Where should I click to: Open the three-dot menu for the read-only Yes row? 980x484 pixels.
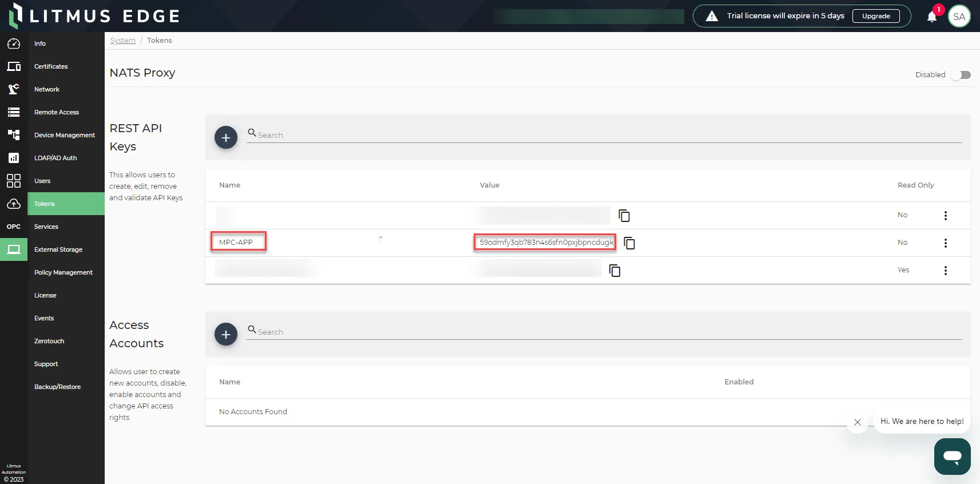946,271
